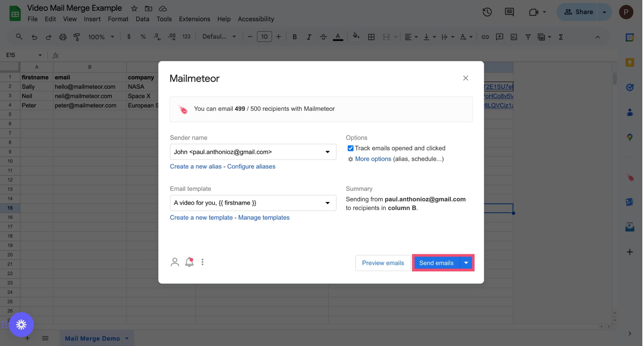Open the Extensions menu
644x346 pixels.
tap(194, 19)
